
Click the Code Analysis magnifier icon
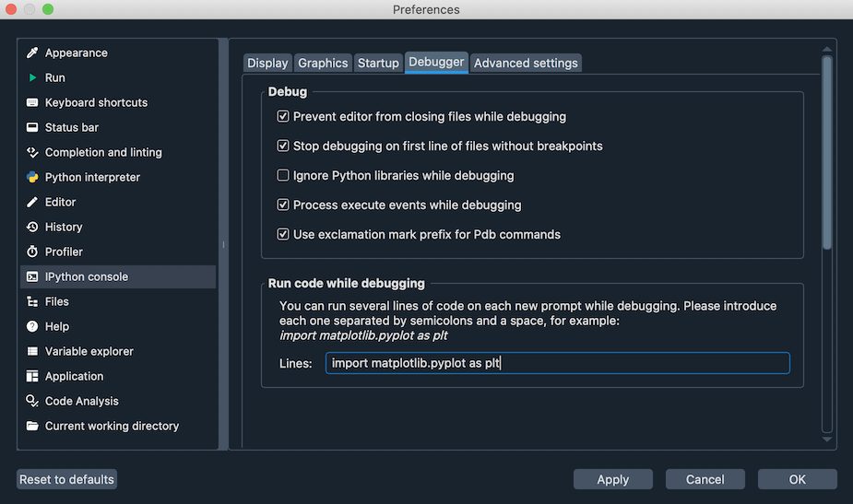point(32,401)
